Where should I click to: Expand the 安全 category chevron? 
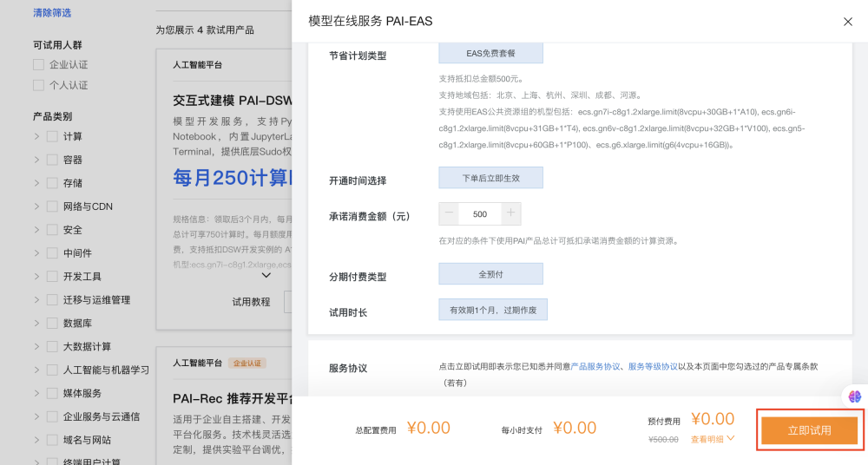coord(36,230)
